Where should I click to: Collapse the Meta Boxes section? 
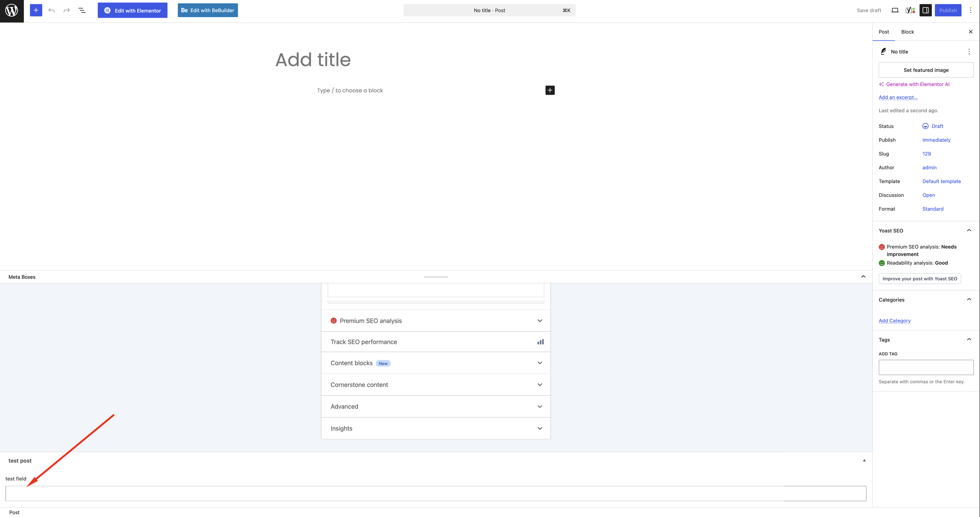[x=863, y=276]
